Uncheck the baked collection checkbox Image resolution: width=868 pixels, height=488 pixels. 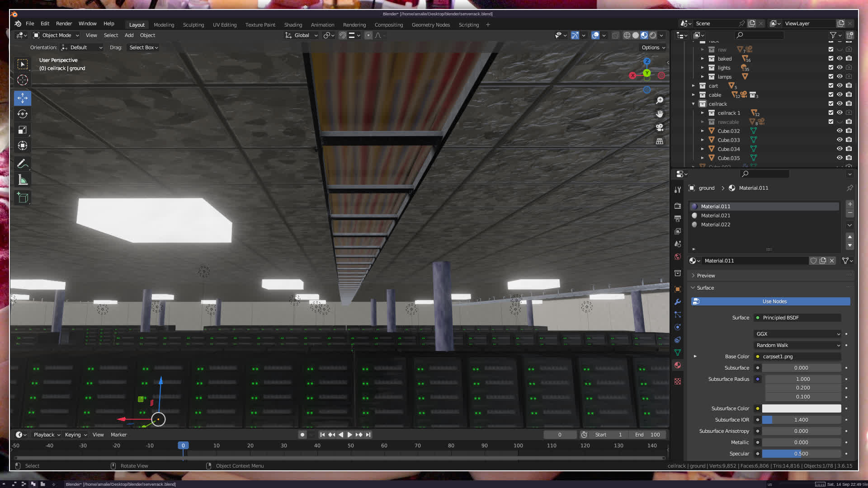coord(830,59)
